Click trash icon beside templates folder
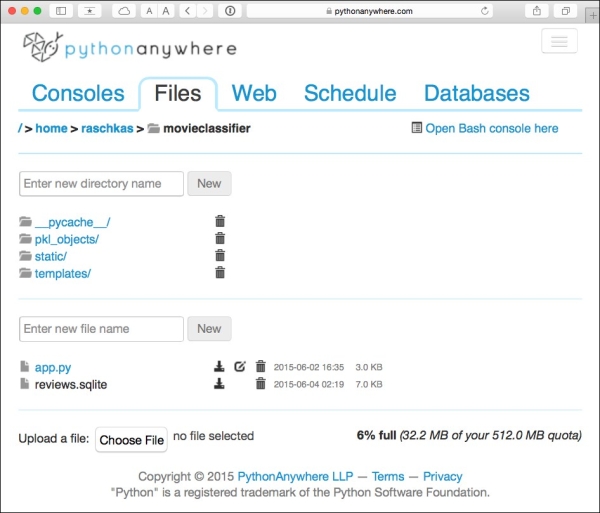 220,272
